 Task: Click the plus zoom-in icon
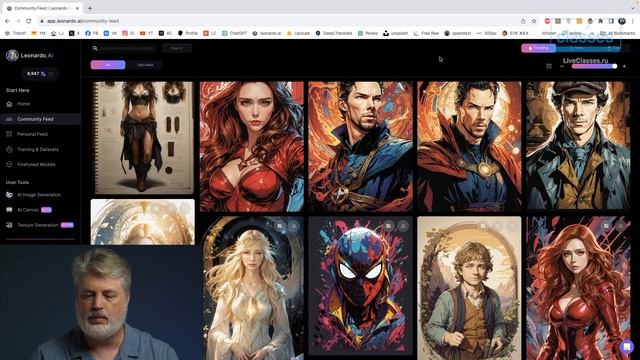point(624,66)
